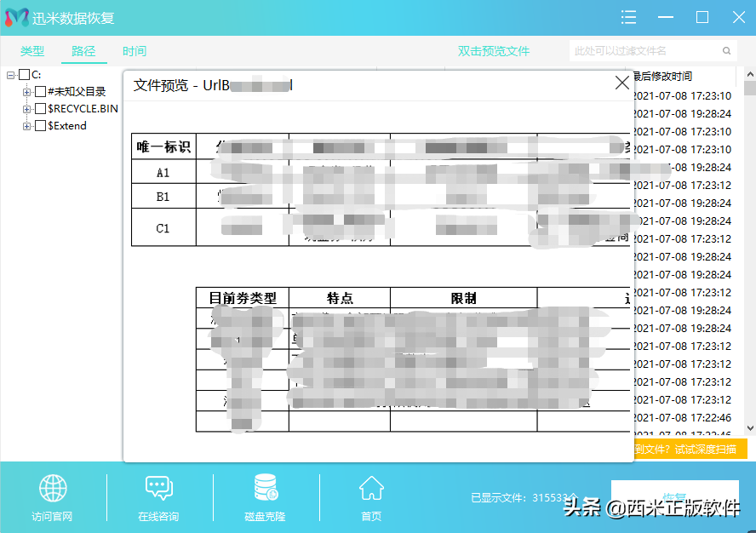
Task: Select the 磁盘克隆 disk clone icon
Action: pyautogui.click(x=264, y=487)
